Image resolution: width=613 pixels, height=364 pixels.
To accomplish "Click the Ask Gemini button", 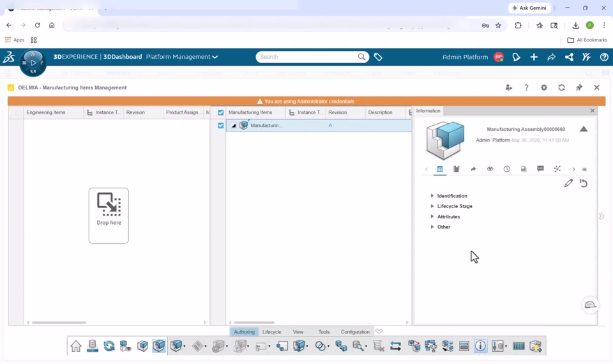I will tap(529, 8).
